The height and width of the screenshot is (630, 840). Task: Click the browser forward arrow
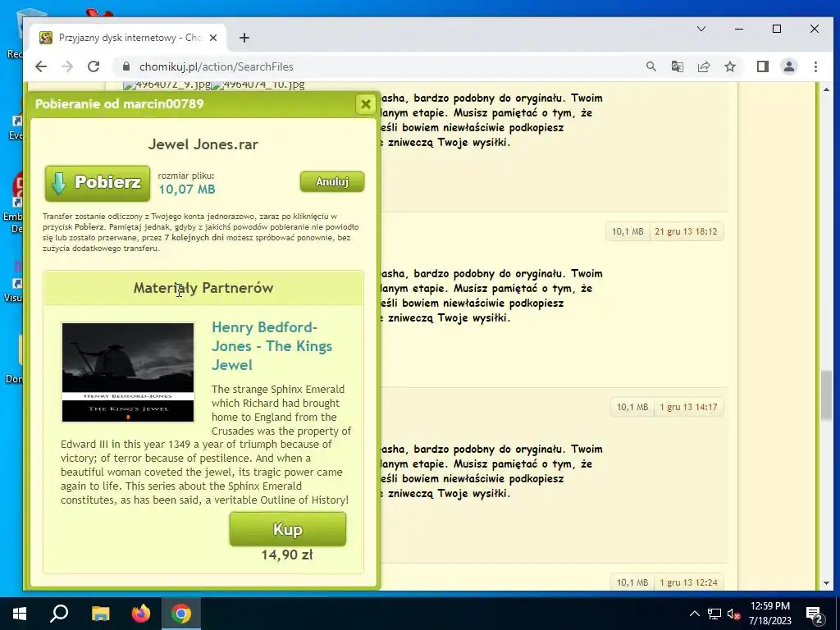coord(67,66)
